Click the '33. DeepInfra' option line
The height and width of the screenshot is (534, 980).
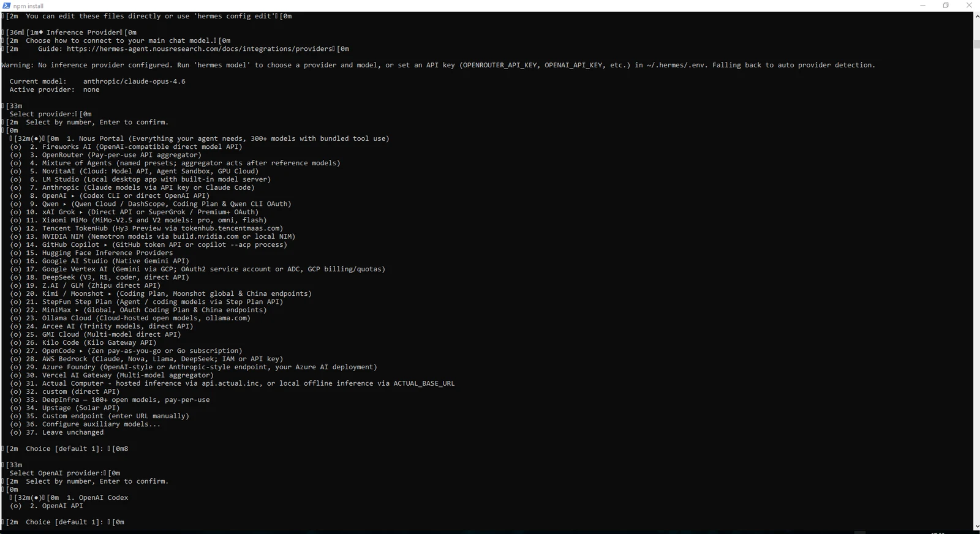point(110,400)
